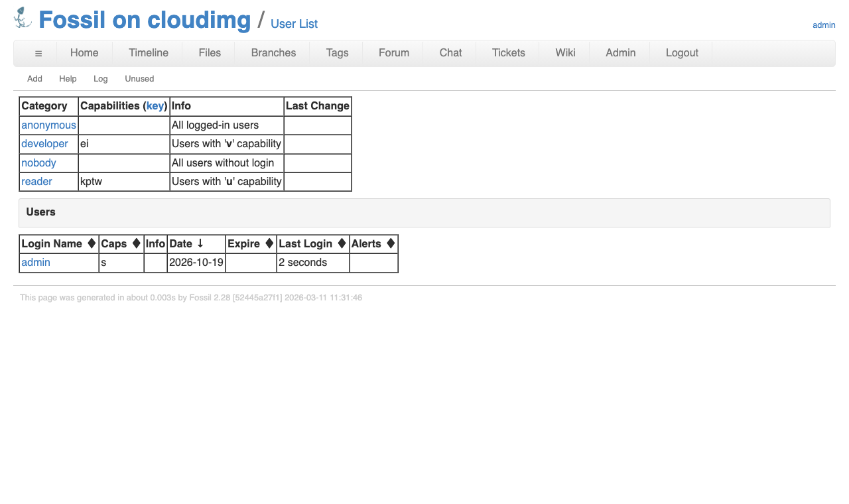The image size is (849, 504).
Task: Open the Unused submenu link
Action: pyautogui.click(x=139, y=78)
